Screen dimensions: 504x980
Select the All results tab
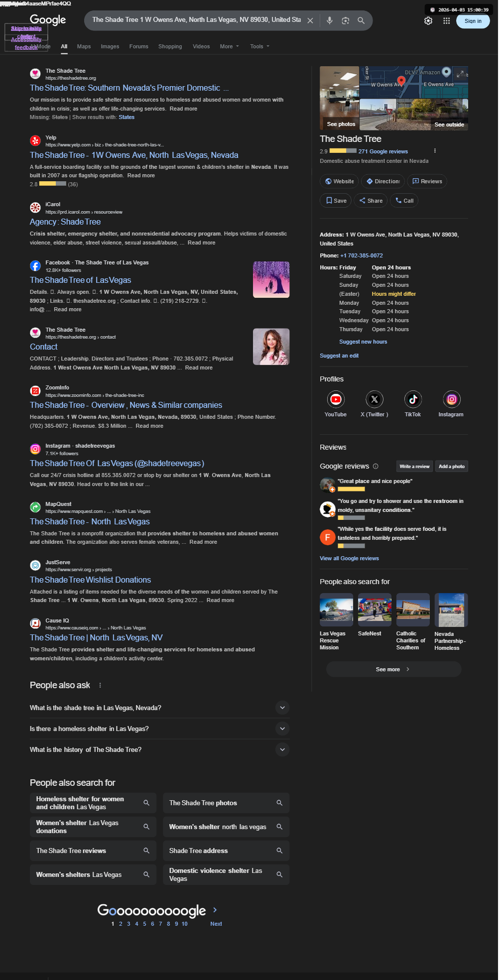point(64,46)
